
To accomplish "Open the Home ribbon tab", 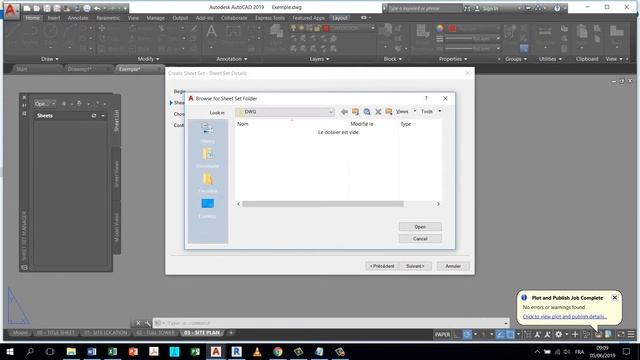I will (33, 18).
